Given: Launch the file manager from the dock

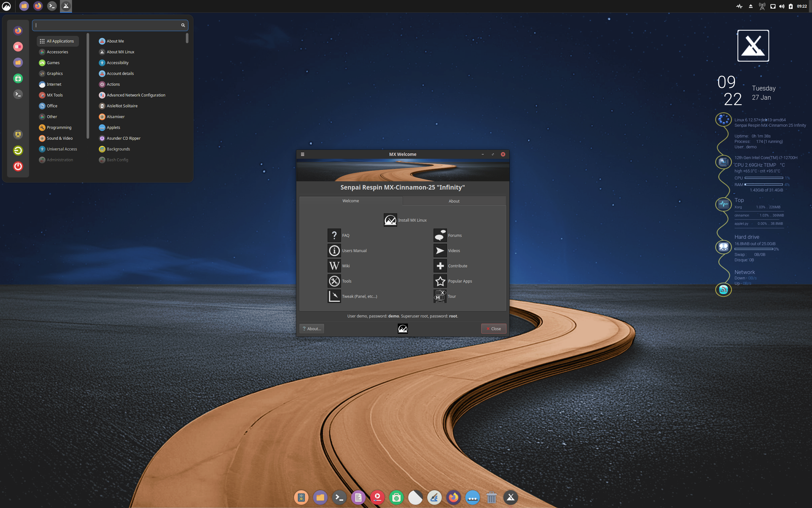Looking at the screenshot, I should [x=320, y=497].
